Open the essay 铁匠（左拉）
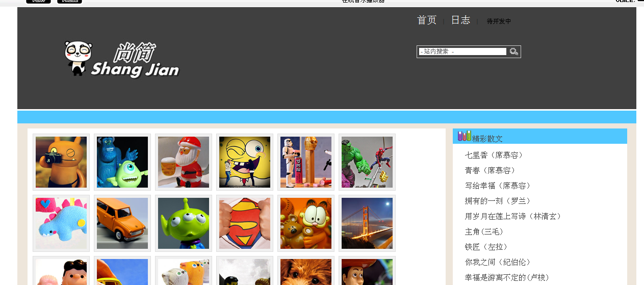The height and width of the screenshot is (285, 644). click(486, 247)
